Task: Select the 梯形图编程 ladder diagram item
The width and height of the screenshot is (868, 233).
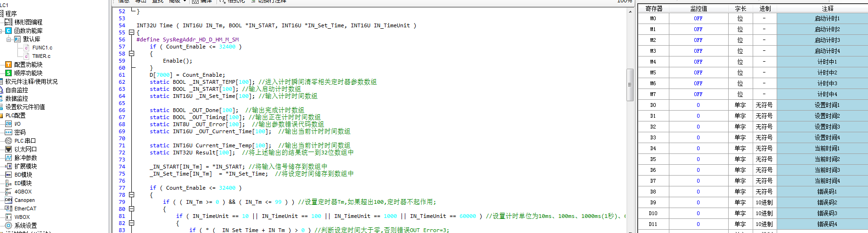Action: pyautogui.click(x=28, y=22)
